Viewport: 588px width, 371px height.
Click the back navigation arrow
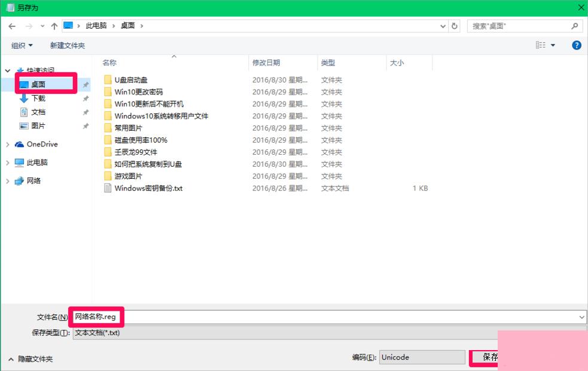point(11,25)
